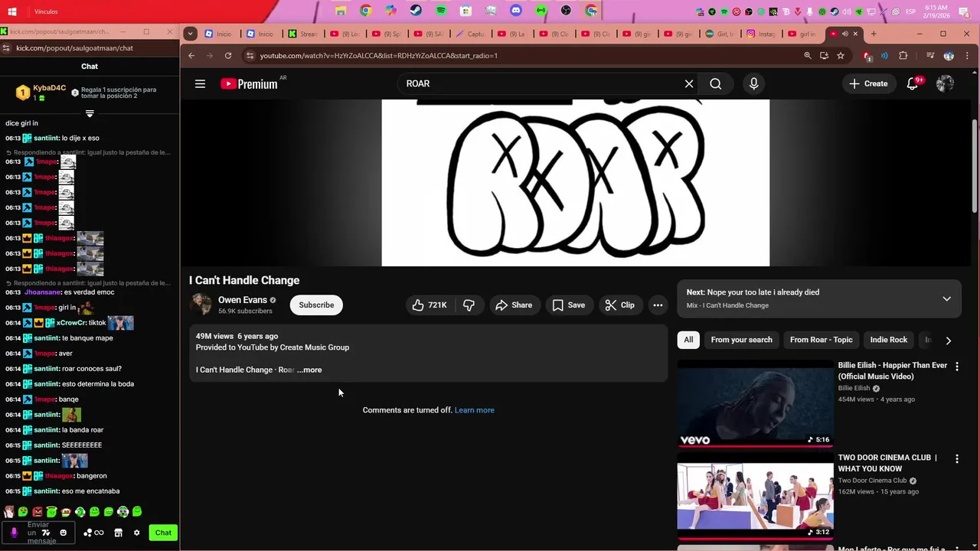
Task: Send message with green Chat button
Action: pos(163,533)
